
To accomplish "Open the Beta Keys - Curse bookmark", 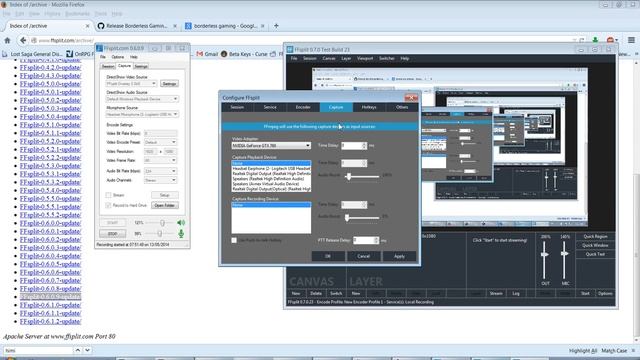I will click(x=244, y=54).
